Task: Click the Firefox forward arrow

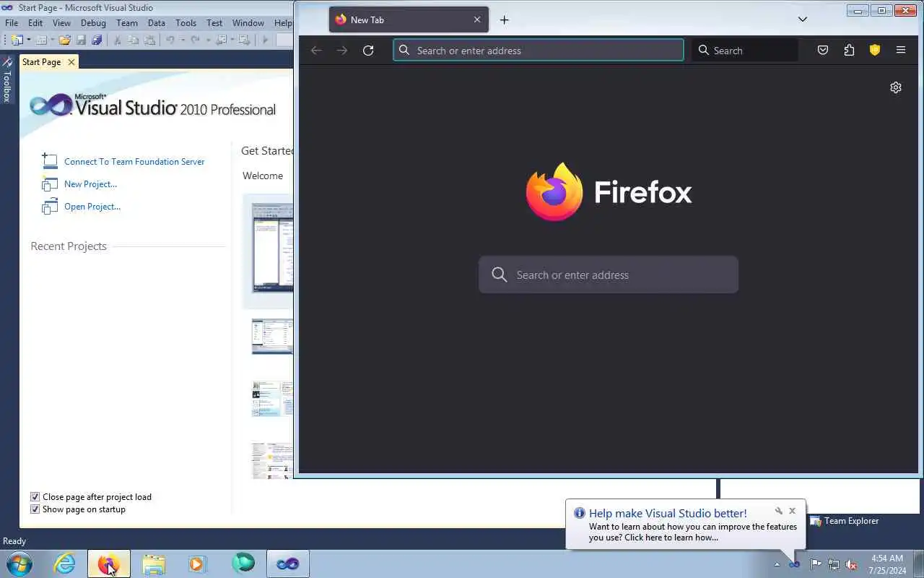Action: tap(342, 50)
